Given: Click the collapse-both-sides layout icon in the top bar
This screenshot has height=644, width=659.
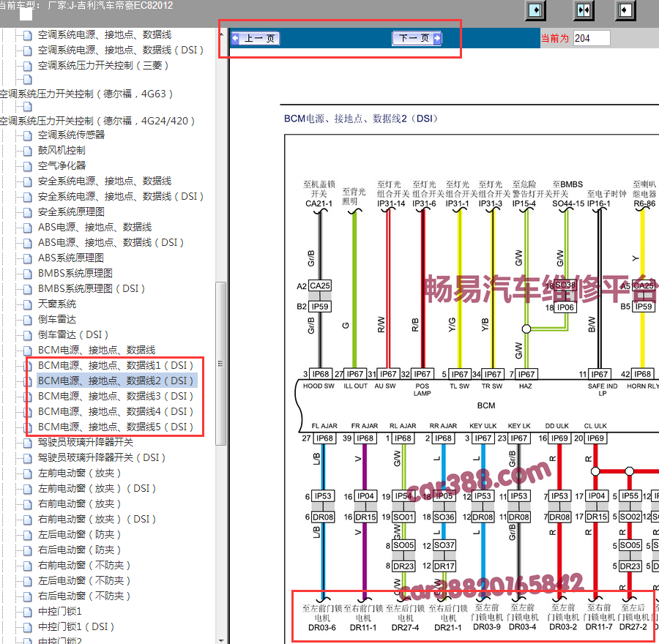Looking at the screenshot, I should (584, 10).
